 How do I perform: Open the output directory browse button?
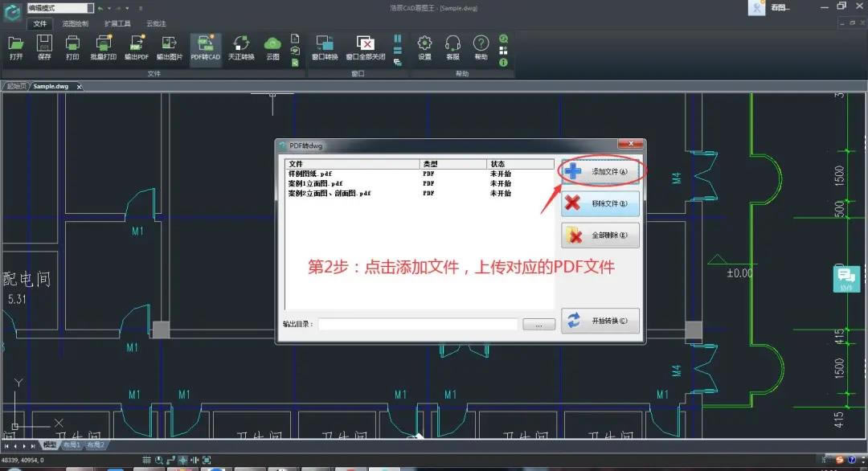pyautogui.click(x=538, y=324)
